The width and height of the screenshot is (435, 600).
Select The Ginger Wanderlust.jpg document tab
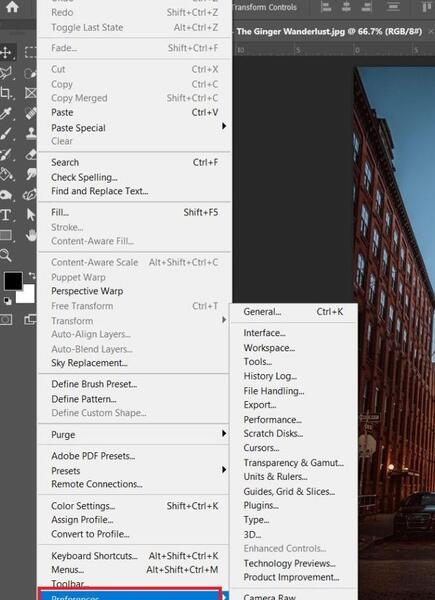(329, 31)
